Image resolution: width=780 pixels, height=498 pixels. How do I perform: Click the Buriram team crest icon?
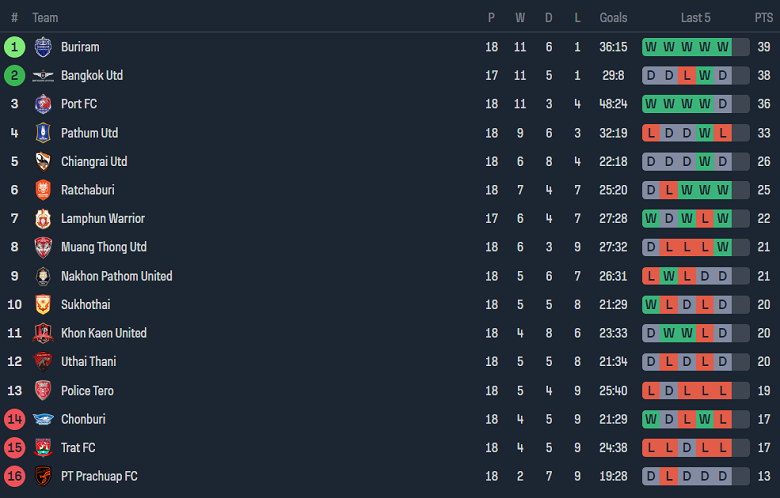pos(42,47)
